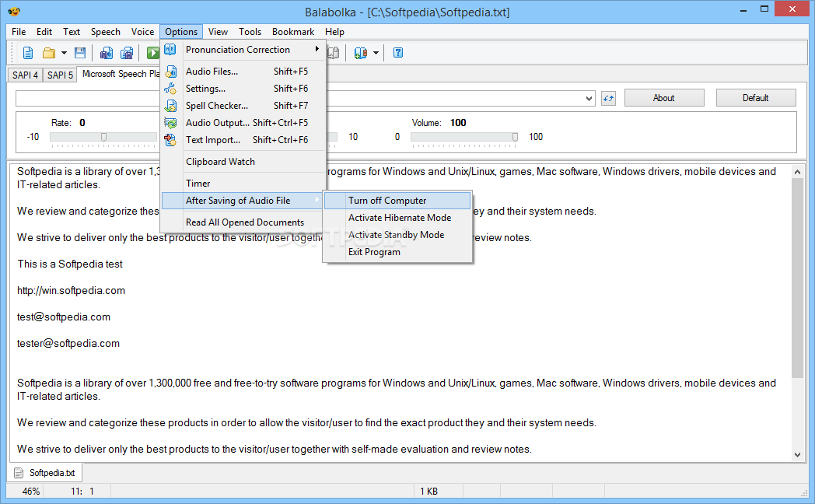Close the Options menu from menu bar

pyautogui.click(x=181, y=32)
